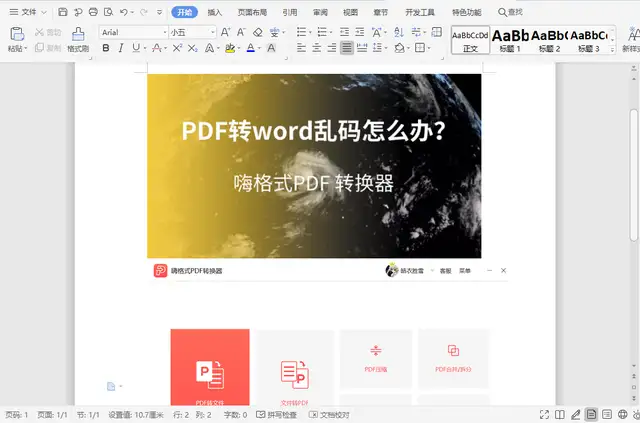Clear formatting with the eraser icon
The height and width of the screenshot is (423, 640).
click(258, 32)
